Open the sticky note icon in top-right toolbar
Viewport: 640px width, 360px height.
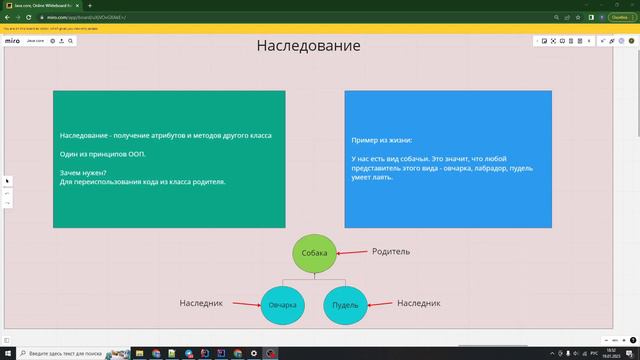click(544, 41)
